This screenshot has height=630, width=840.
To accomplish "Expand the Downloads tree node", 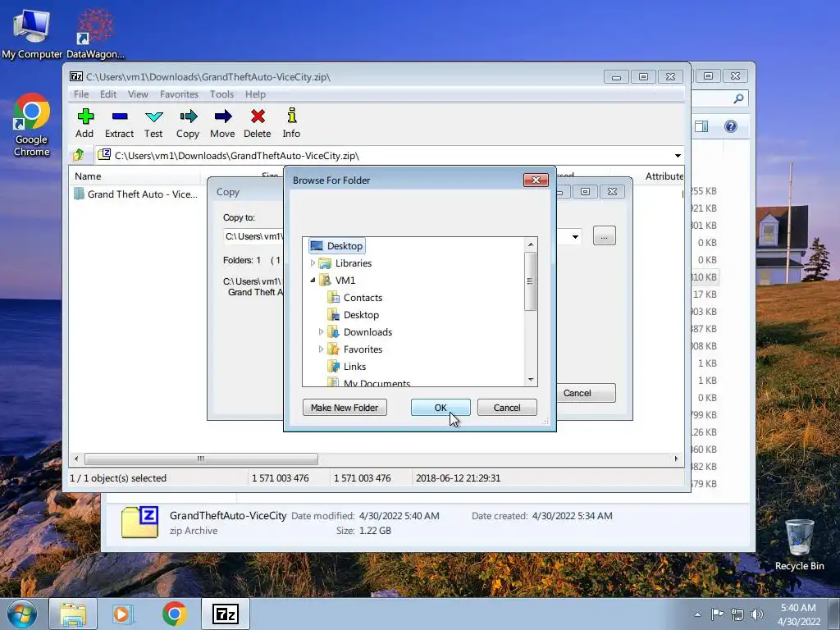I will tap(321, 332).
